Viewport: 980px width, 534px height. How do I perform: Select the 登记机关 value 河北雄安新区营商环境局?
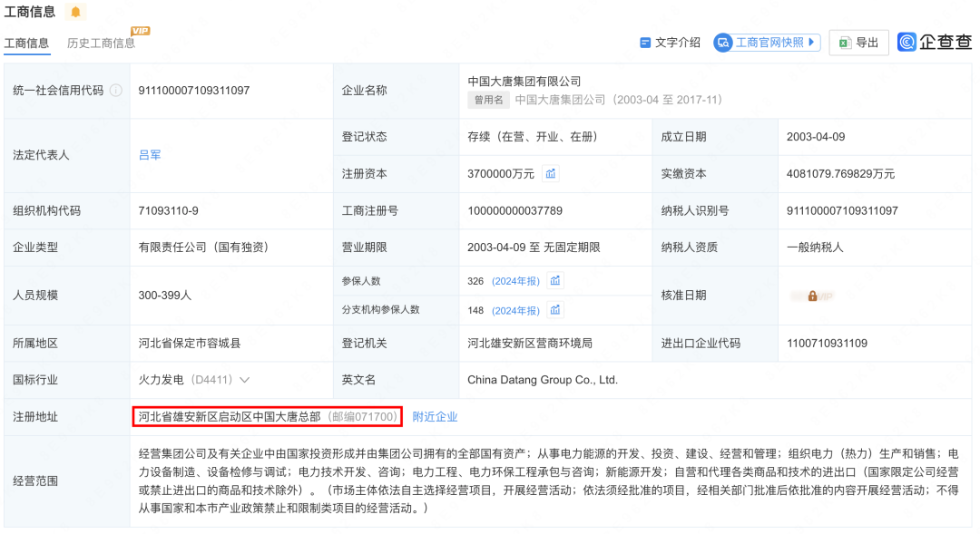[530, 343]
